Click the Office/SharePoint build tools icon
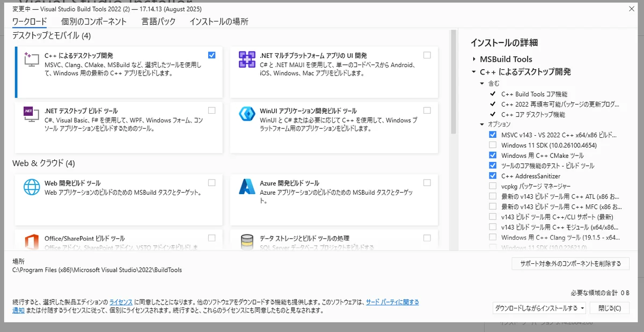This screenshot has width=644, height=332. [32, 242]
